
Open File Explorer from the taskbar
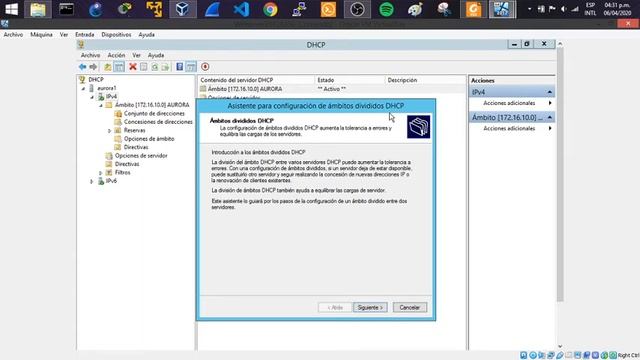(x=38, y=9)
